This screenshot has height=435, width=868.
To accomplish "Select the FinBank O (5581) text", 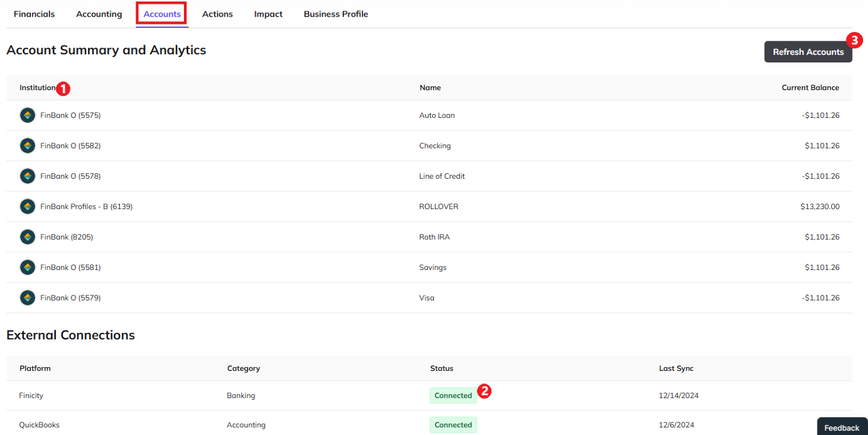I will 71,267.
